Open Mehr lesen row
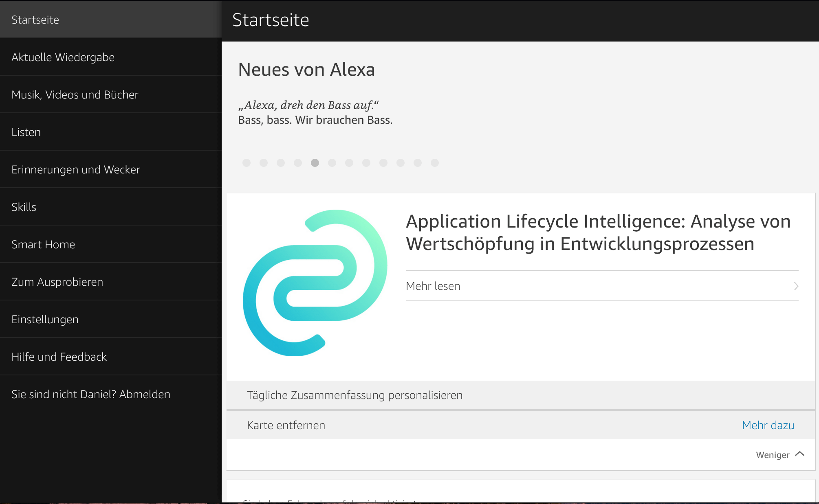Viewport: 819px width, 504px height. tap(433, 286)
